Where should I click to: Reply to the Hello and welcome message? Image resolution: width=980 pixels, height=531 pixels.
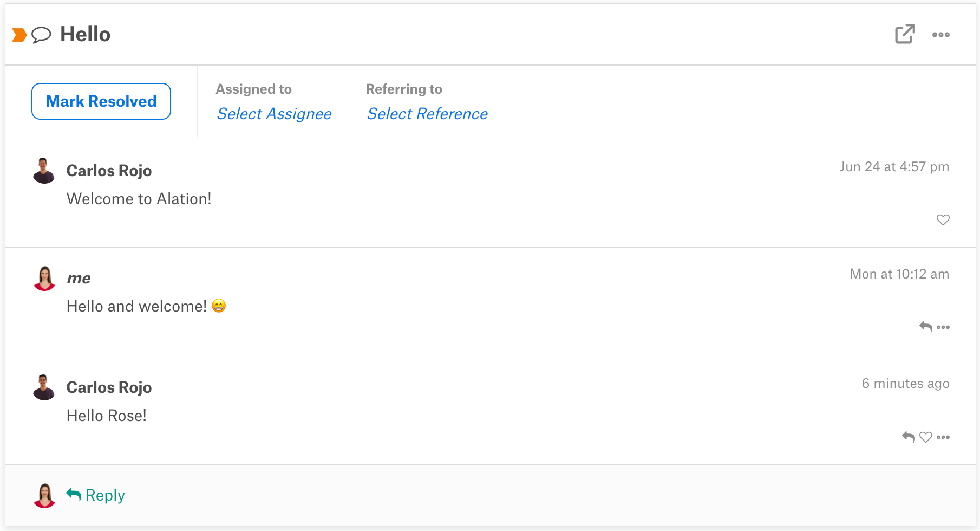926,327
